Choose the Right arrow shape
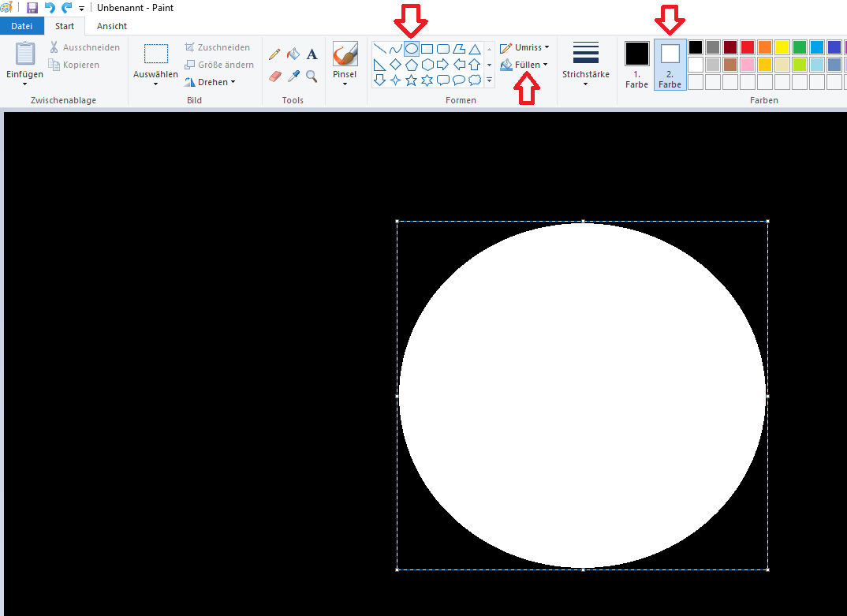The image size is (847, 616). [x=443, y=65]
